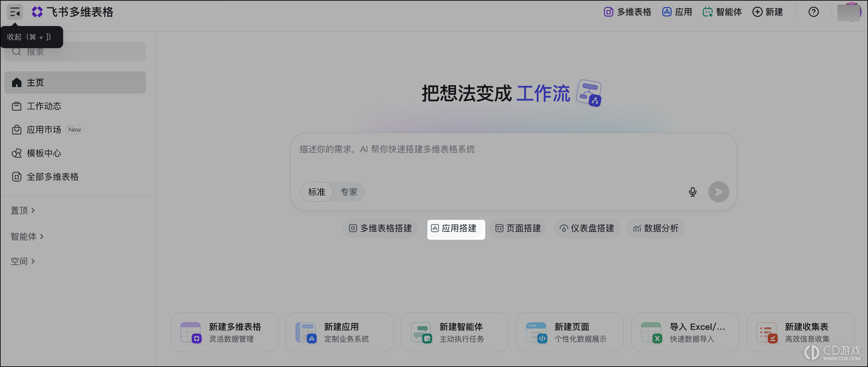This screenshot has width=868, height=367.
Task: Expand the 空间 section
Action: coord(23,261)
